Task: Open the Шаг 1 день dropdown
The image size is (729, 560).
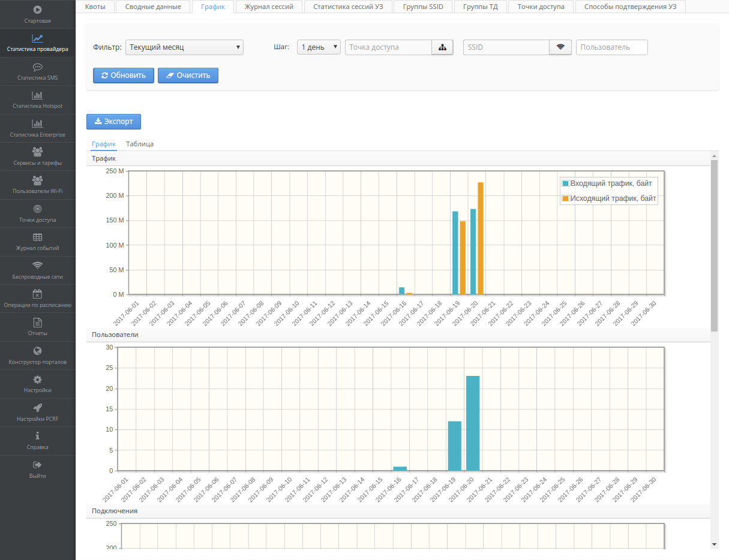Action: tap(319, 47)
